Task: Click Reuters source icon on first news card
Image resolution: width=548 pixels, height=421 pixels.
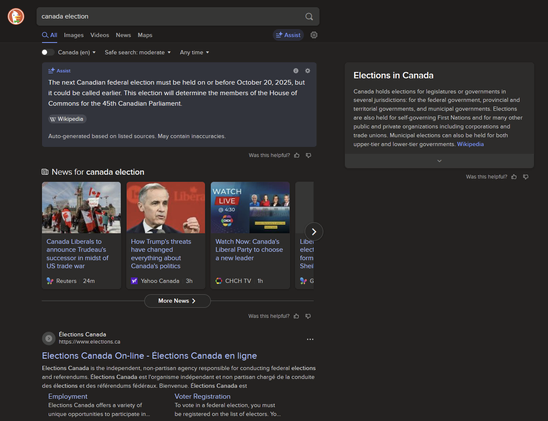Action: (x=50, y=281)
